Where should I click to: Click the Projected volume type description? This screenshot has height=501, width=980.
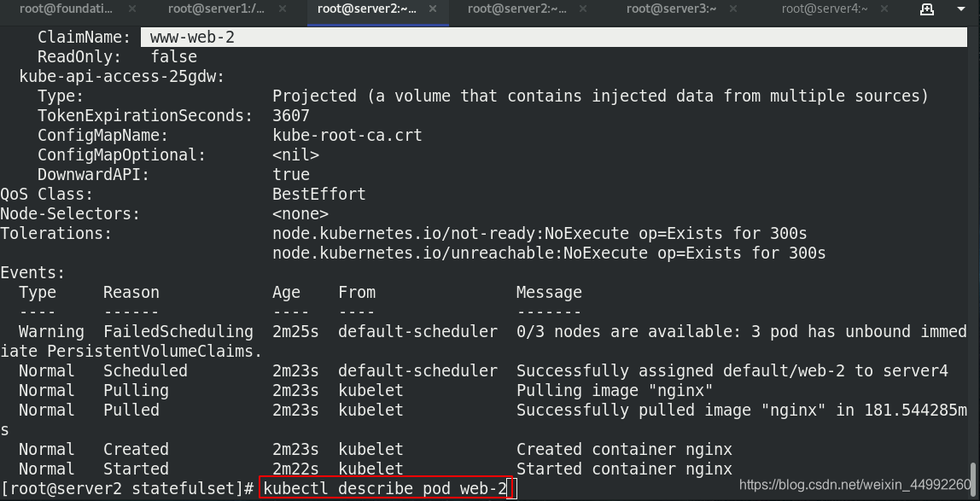click(600, 96)
